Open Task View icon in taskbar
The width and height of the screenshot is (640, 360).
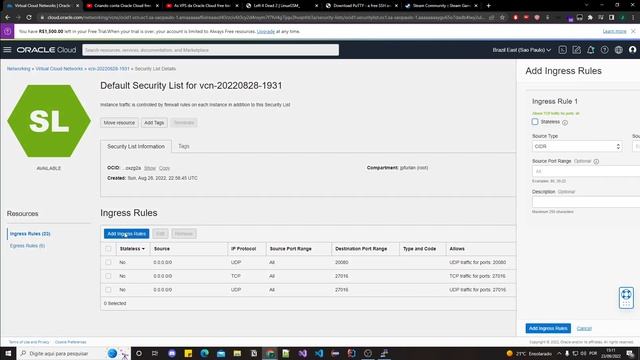click(155, 353)
